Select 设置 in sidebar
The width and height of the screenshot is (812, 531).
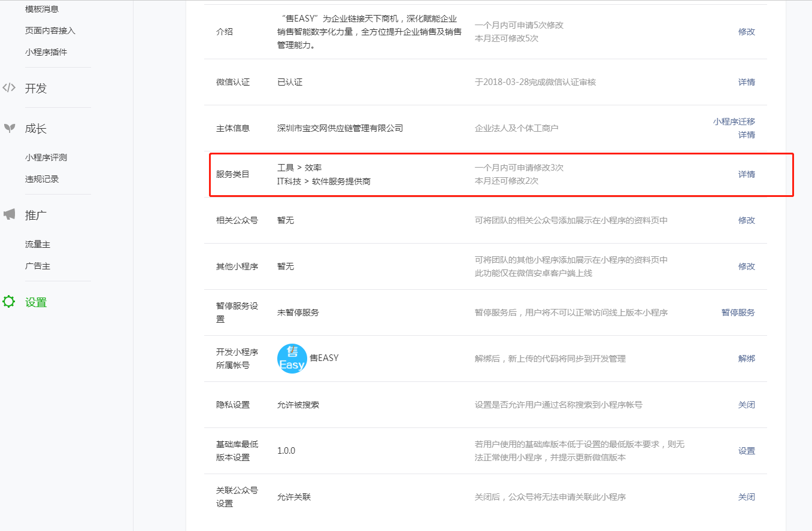(36, 303)
